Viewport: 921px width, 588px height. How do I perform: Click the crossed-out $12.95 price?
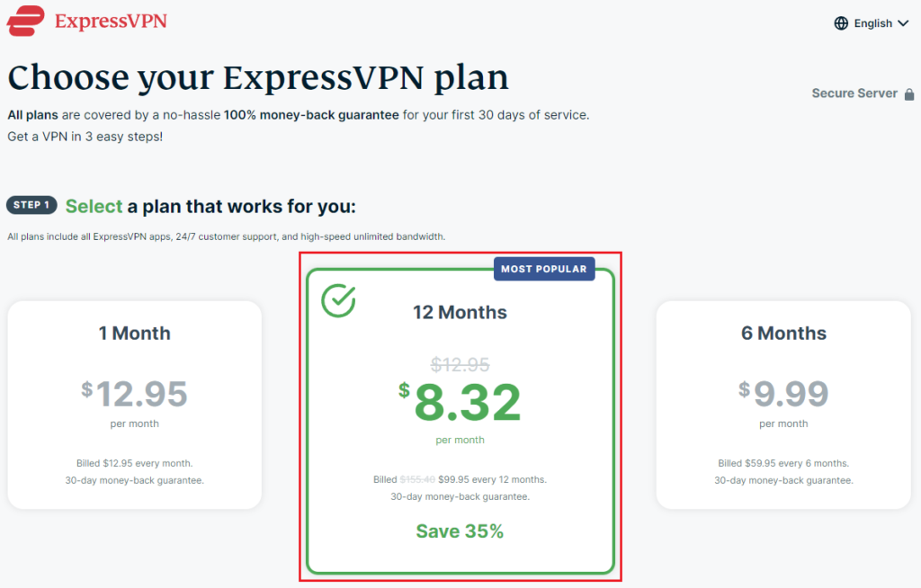(x=460, y=364)
